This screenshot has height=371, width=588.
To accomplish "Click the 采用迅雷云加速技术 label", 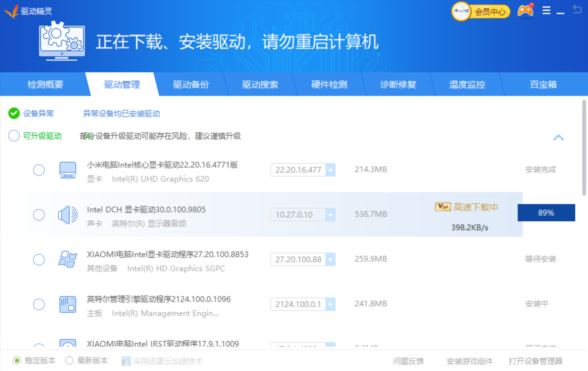I will (x=168, y=361).
